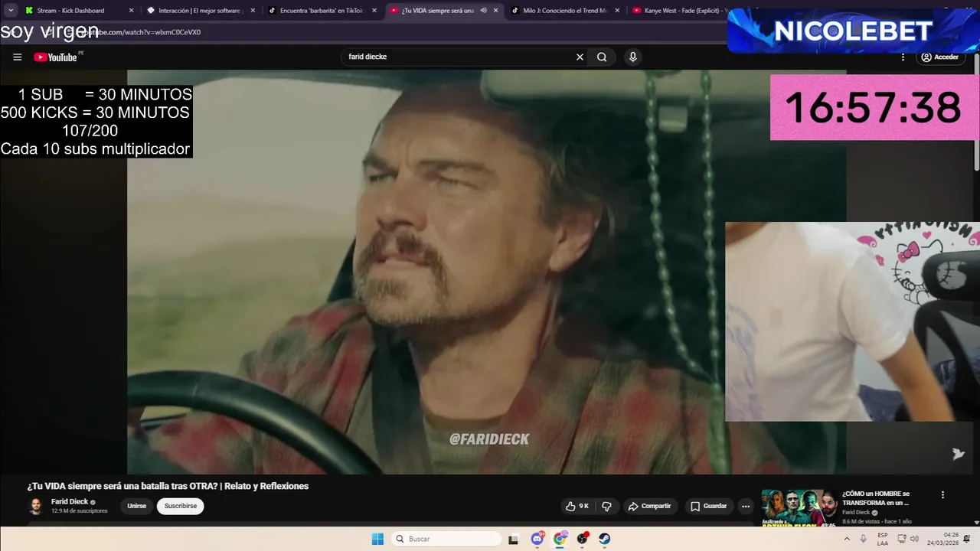This screenshot has width=980, height=551.
Task: Open the recommended video thumbnail on the right
Action: click(799, 507)
